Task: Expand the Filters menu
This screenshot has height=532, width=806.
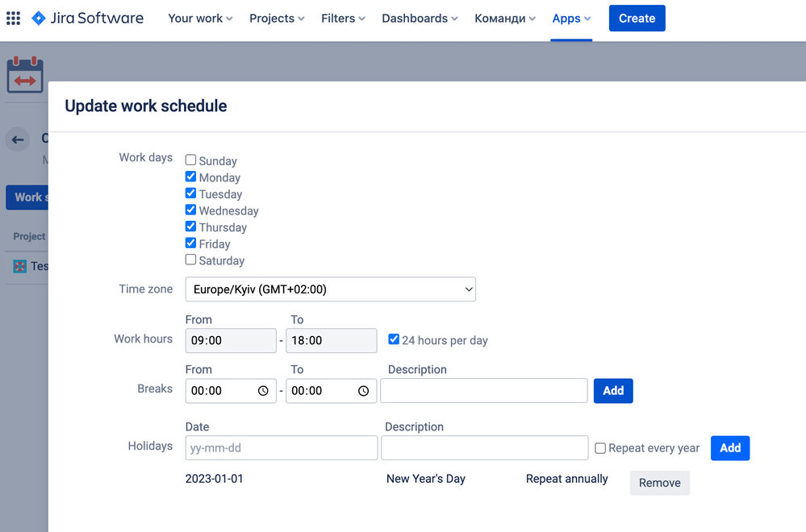Action: point(343,19)
